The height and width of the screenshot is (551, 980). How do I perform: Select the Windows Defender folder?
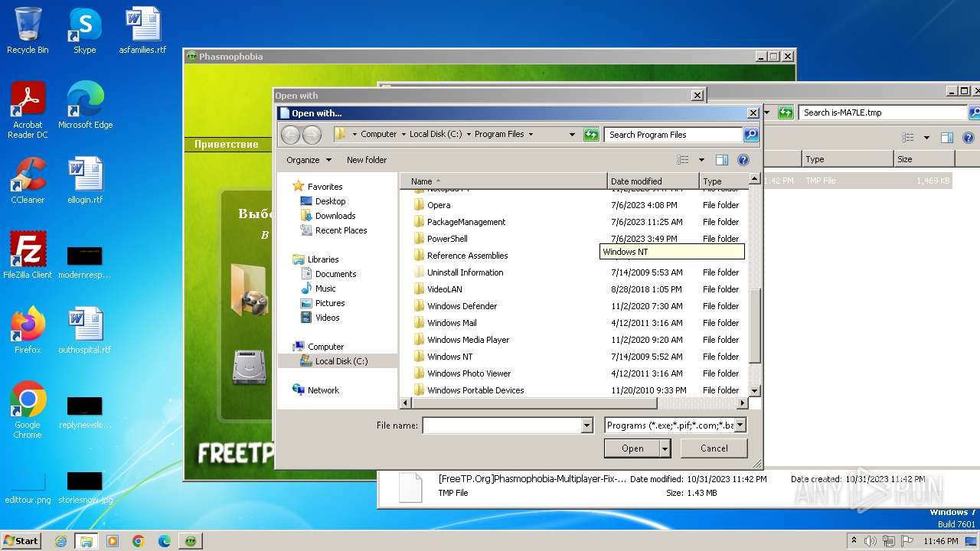point(462,306)
